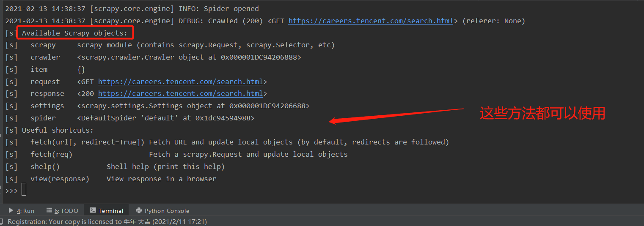
Task: Click the tool window toggle icon in status bar corner
Action: coord(2,221)
